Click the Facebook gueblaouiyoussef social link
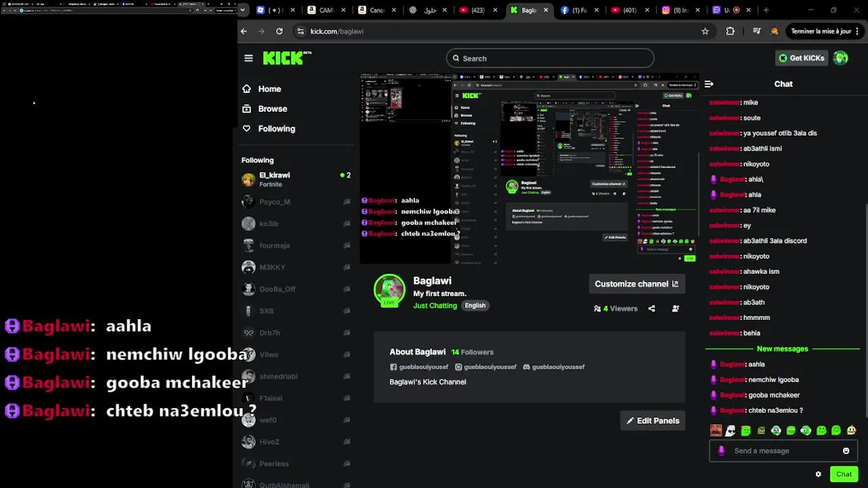Image resolution: width=868 pixels, height=488 pixels. 419,367
